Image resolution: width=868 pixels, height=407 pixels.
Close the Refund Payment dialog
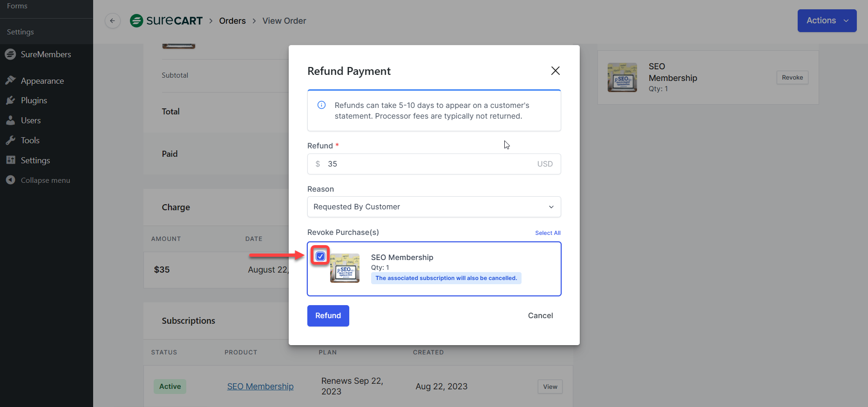(x=555, y=71)
